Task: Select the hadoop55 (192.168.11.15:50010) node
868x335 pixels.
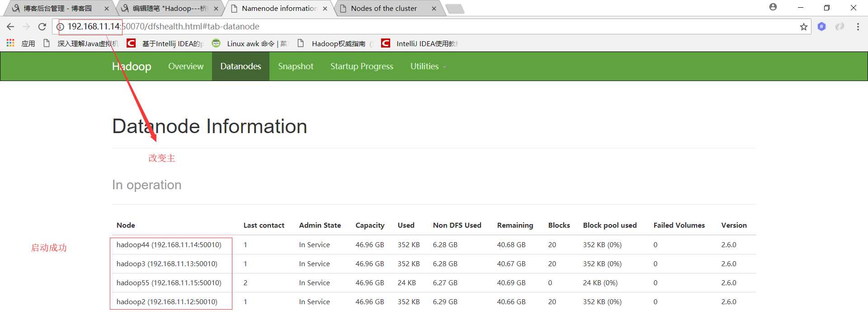Action: [169, 282]
